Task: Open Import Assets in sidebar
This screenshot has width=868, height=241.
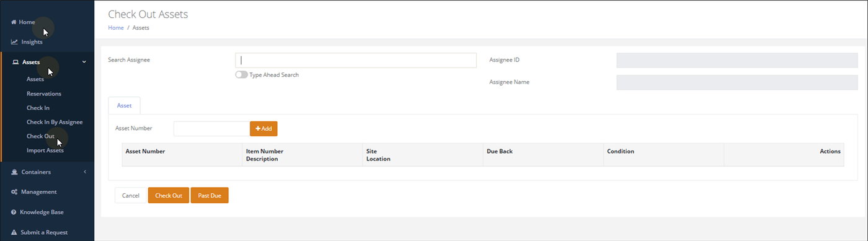Action: pyautogui.click(x=45, y=151)
